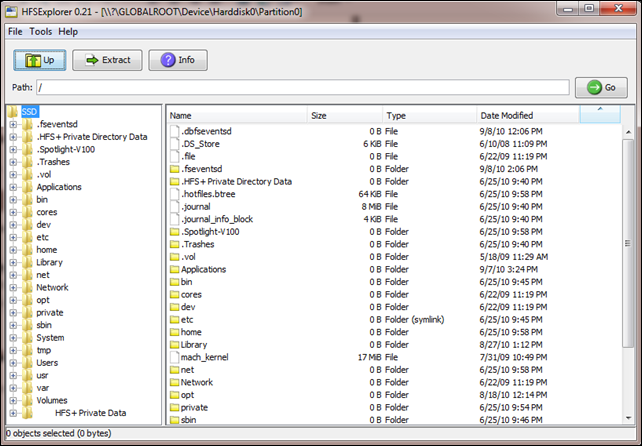The image size is (642, 446).
Task: Click the HFSExplorer title bar app icon
Action: (x=11, y=11)
